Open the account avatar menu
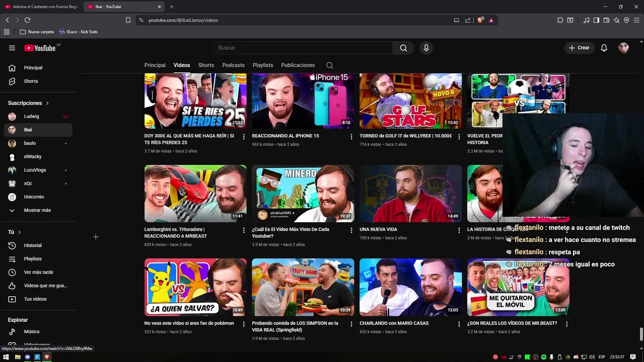The width and height of the screenshot is (644, 362). pyautogui.click(x=623, y=48)
